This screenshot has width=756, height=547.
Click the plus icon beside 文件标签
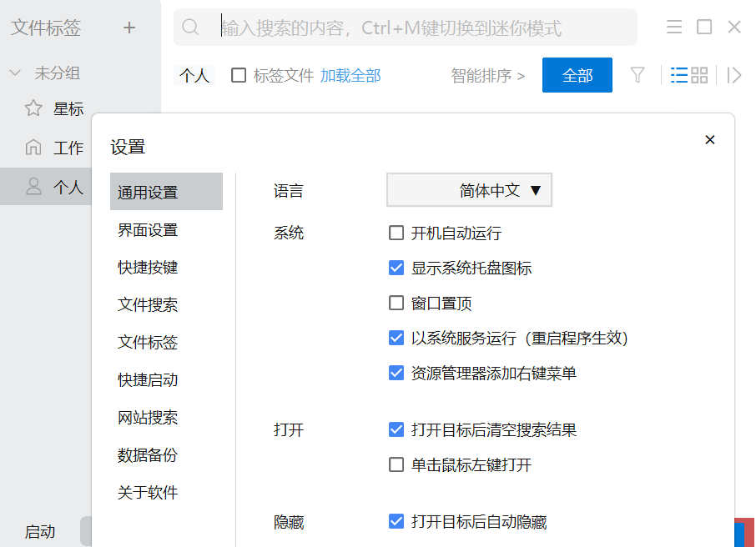point(129,28)
